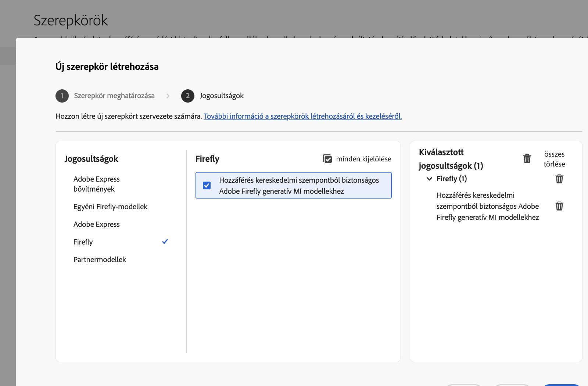Go to the 'Szerepkör meghatározása' step

coord(115,96)
